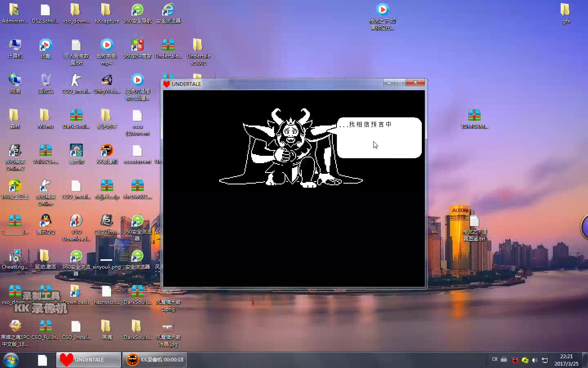Click the network tray icon

(x=545, y=360)
